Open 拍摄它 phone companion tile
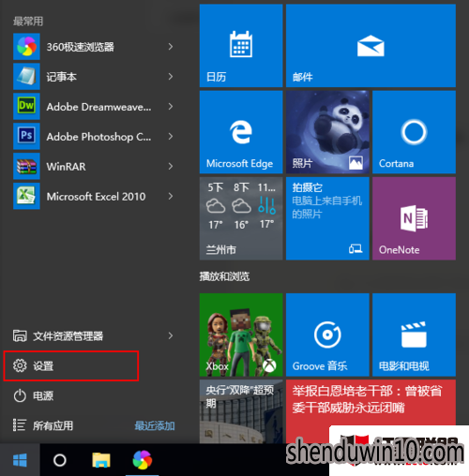Image resolution: width=469 pixels, height=476 pixels. click(327, 218)
